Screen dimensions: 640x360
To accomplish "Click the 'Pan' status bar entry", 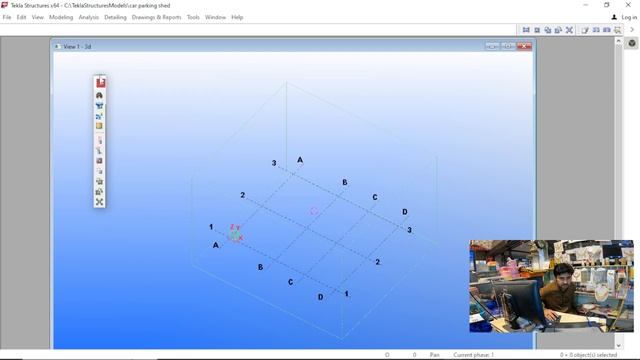I will coord(434,355).
